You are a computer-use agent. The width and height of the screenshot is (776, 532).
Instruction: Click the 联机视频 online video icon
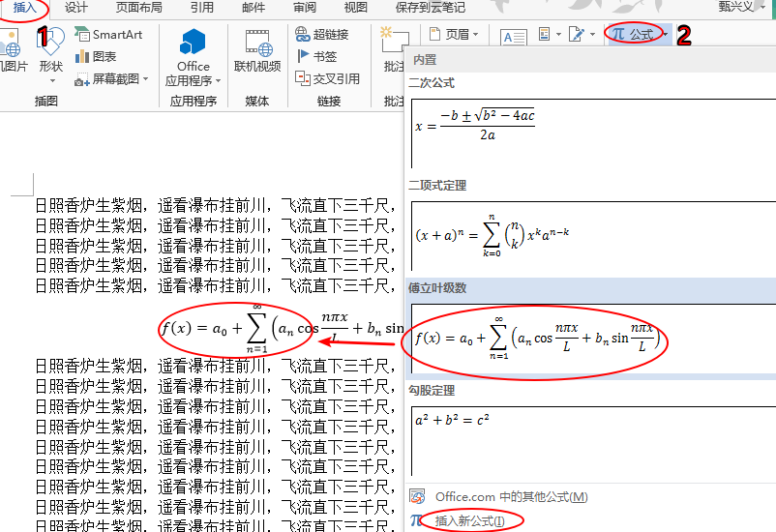tap(257, 44)
